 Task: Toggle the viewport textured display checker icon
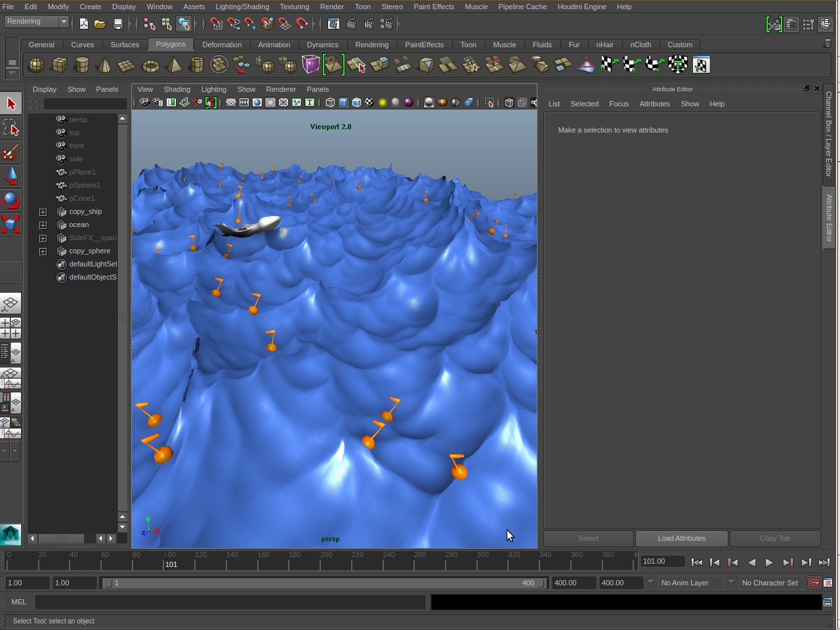coord(369,102)
